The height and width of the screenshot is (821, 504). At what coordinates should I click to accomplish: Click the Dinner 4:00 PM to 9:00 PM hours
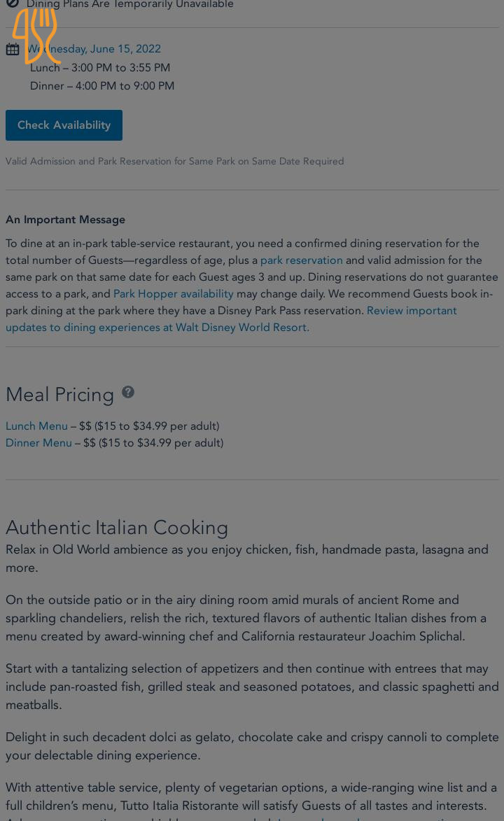[102, 86]
